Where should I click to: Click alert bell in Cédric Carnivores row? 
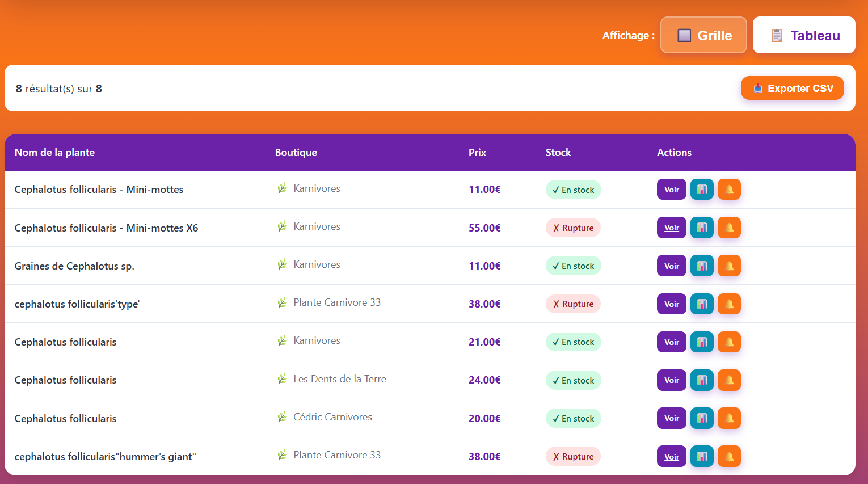click(x=729, y=418)
